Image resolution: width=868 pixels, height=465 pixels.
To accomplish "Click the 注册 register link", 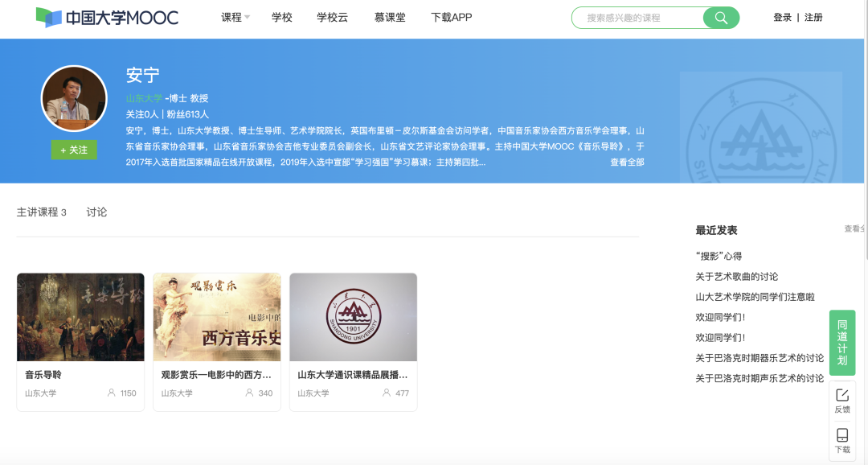I will [813, 17].
